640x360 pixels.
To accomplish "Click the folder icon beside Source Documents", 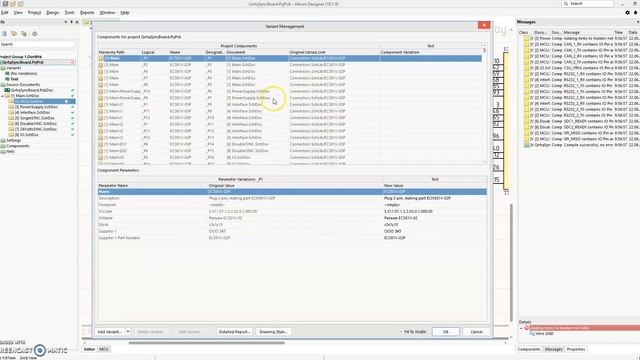I will click(x=3, y=84).
